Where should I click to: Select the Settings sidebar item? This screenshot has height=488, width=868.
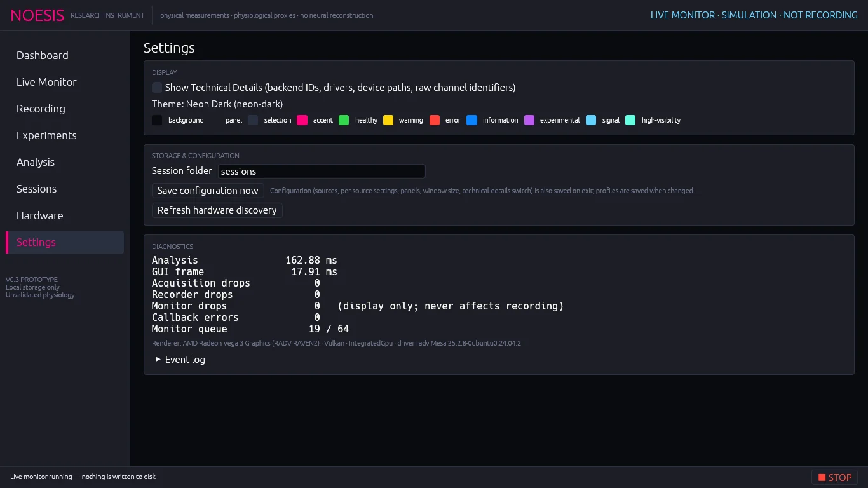point(64,242)
